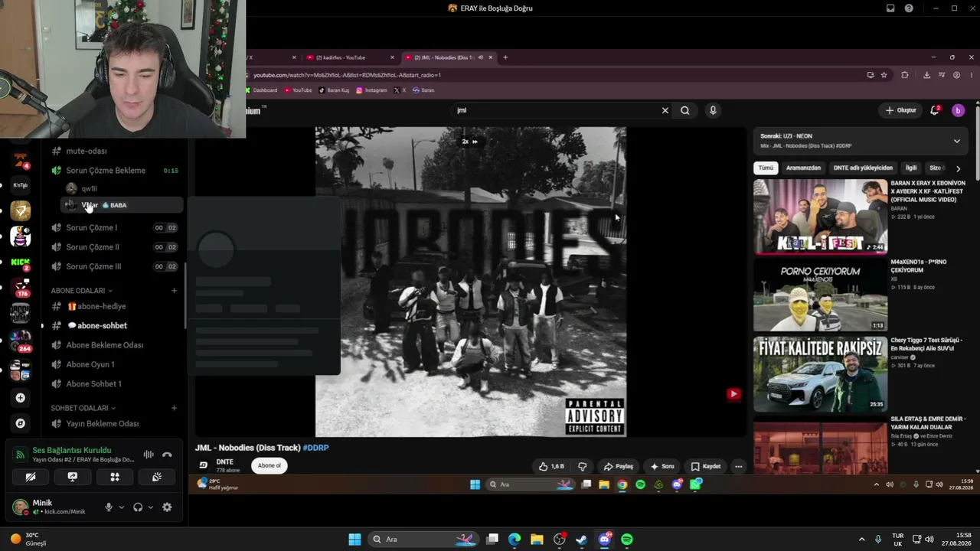Bookmark this page with star icon

[x=884, y=75]
